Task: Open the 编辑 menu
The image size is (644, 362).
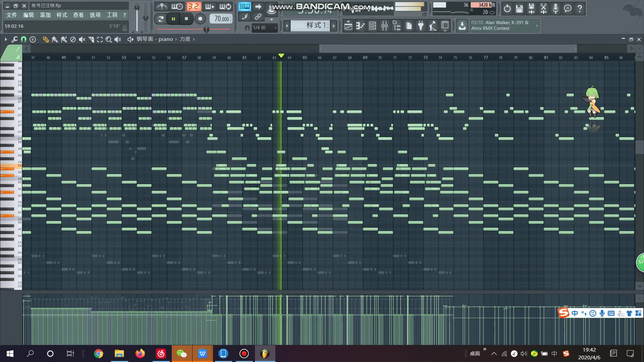Action: click(29, 15)
